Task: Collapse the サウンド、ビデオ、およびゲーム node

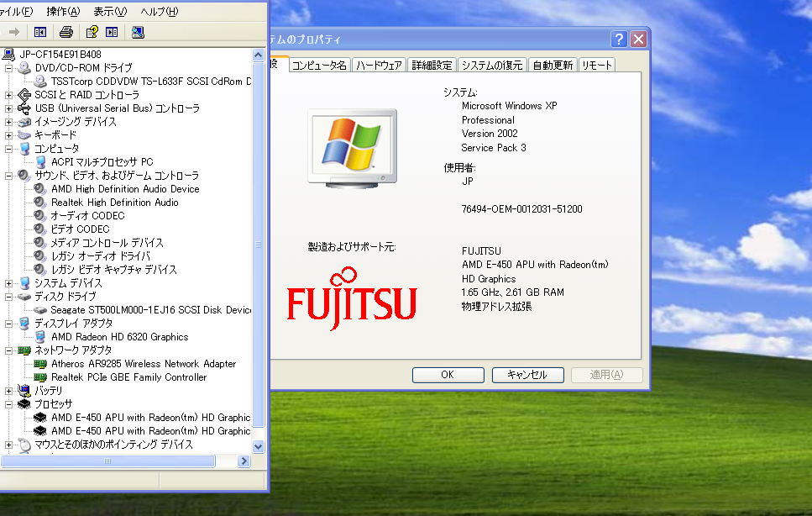Action: click(8, 176)
